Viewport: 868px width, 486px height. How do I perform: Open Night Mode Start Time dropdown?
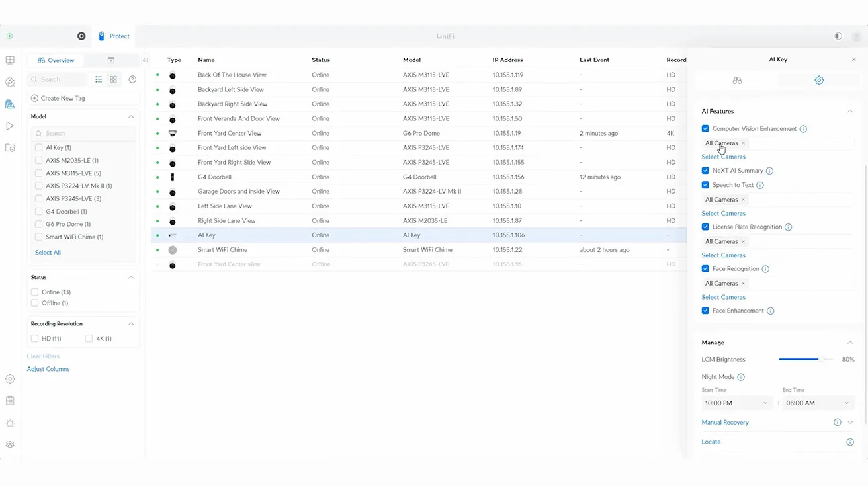click(x=736, y=403)
